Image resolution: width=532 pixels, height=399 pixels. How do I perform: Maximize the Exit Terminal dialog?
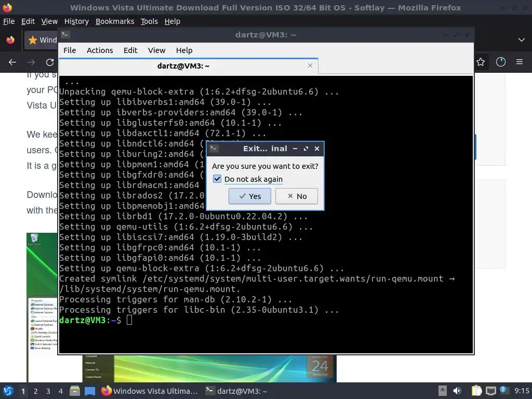point(306,149)
